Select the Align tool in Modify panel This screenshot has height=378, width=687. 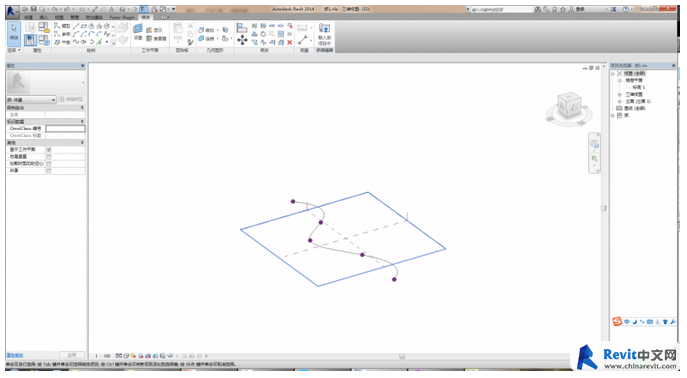point(242,28)
